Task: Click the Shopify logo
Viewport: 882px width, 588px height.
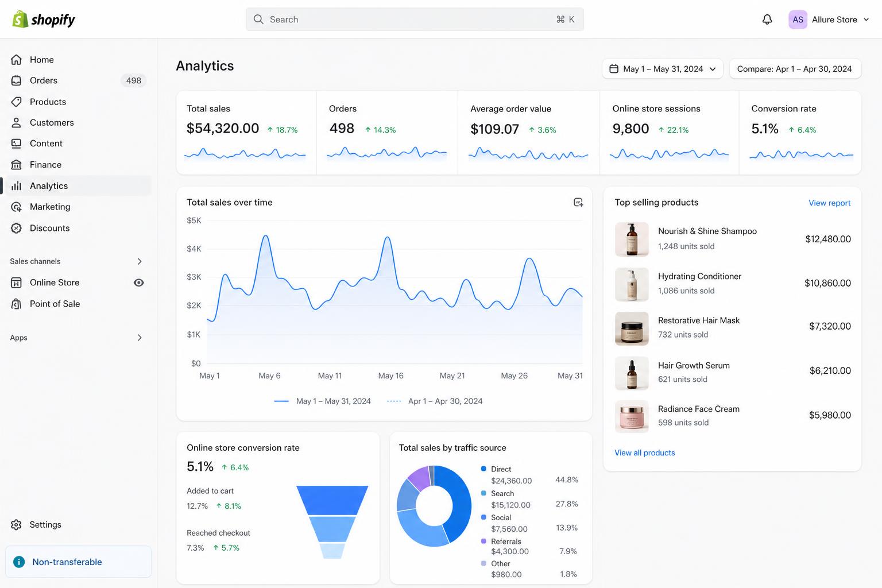Action: point(44,20)
